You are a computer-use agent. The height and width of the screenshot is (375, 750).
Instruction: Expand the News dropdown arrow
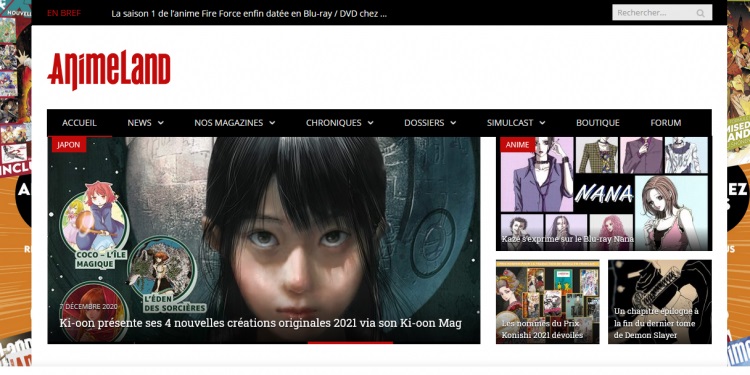(x=161, y=123)
